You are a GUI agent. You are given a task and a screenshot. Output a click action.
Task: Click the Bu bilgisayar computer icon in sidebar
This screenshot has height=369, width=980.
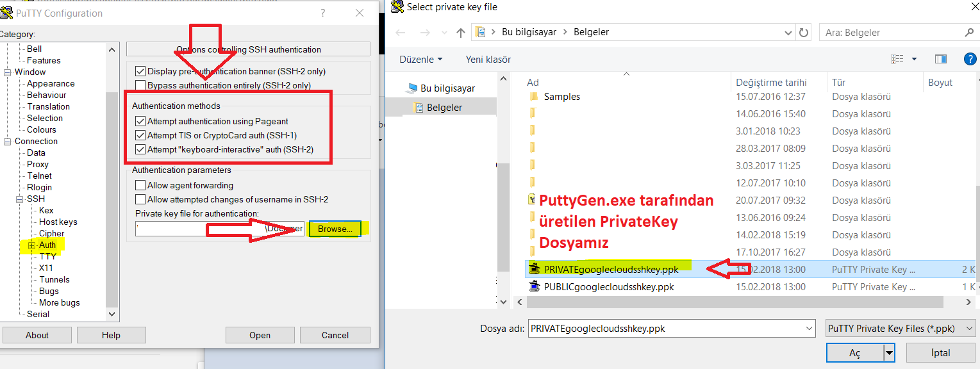pyautogui.click(x=411, y=88)
